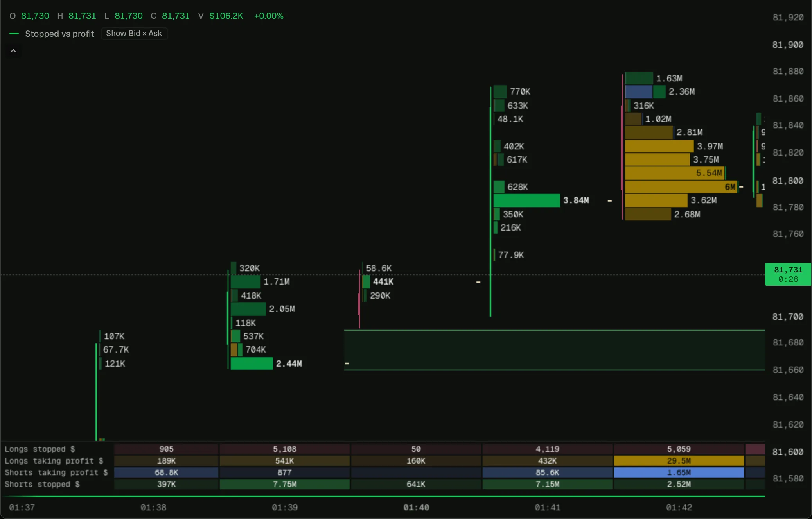Click the Shorts stopped $ row label
The image size is (812, 519).
tap(42, 484)
